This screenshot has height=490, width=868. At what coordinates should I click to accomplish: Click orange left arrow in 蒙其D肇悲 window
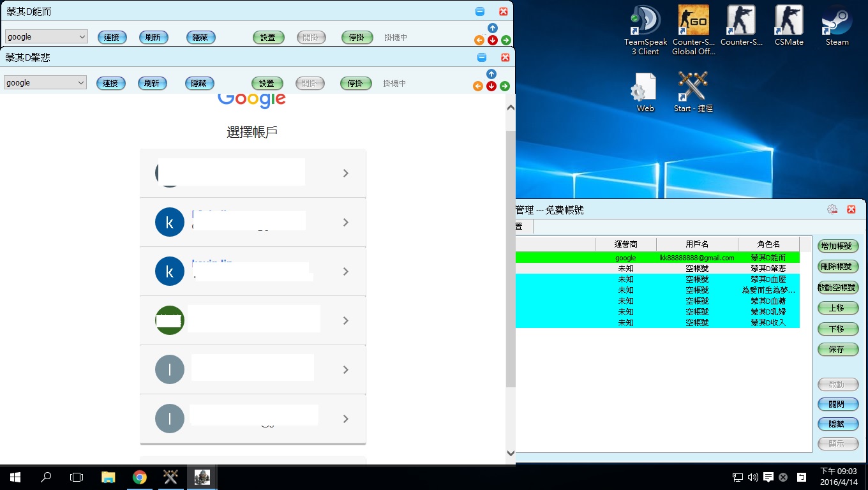tap(478, 86)
